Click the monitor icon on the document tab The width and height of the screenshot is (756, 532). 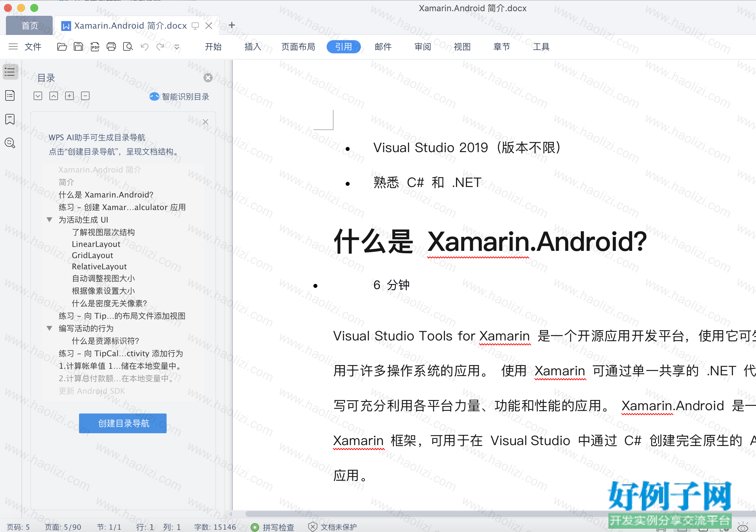(x=195, y=26)
